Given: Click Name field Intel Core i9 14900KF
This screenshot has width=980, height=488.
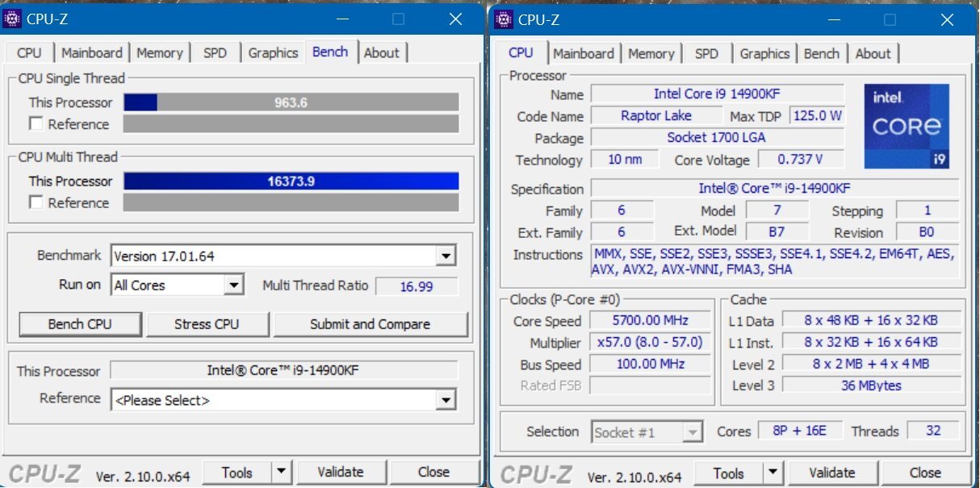Looking at the screenshot, I should (717, 94).
